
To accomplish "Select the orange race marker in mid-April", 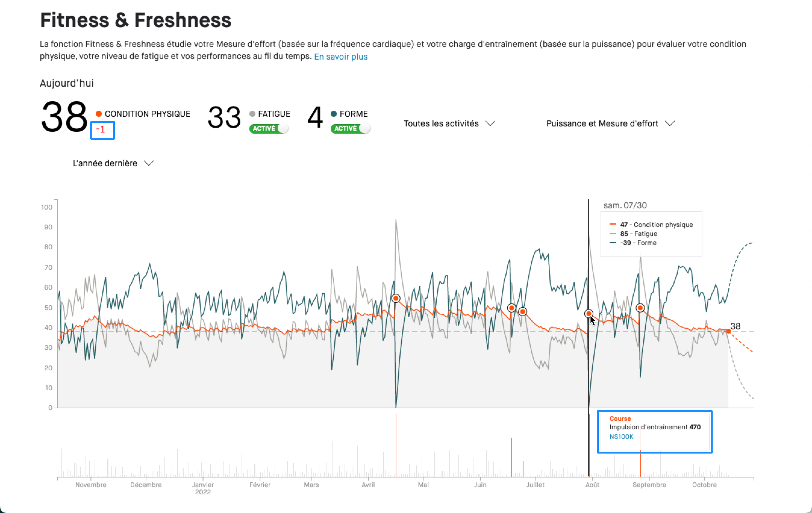I will coord(396,299).
